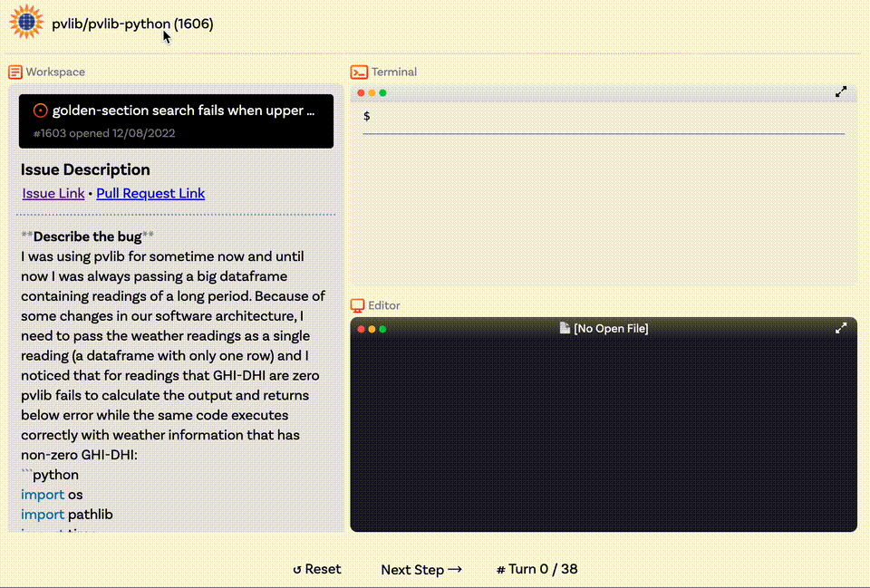Advance with the Next Step button
This screenshot has width=870, height=588.
tap(421, 570)
